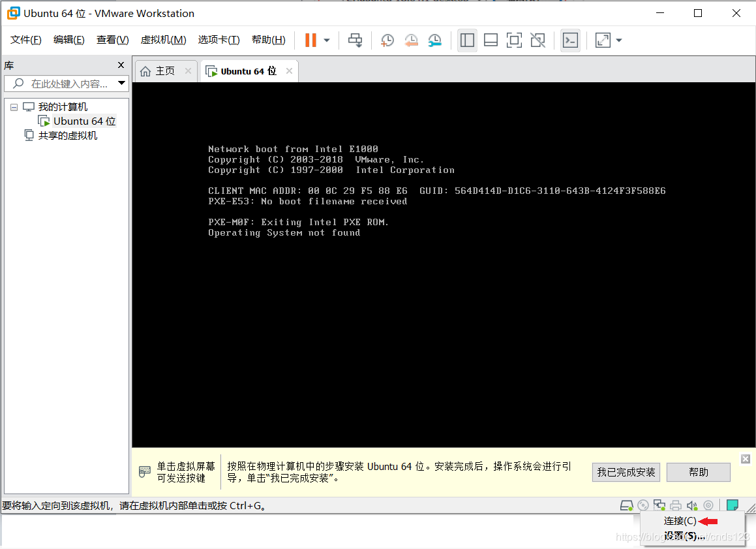Click the window resize grip at status bar corner
Screen dimensions: 756x549
click(x=751, y=507)
